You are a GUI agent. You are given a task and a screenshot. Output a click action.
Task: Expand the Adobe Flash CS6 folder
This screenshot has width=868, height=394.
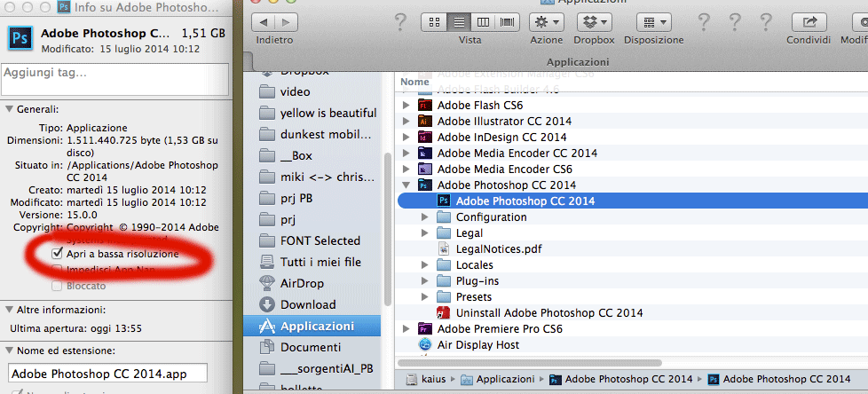[406, 105]
